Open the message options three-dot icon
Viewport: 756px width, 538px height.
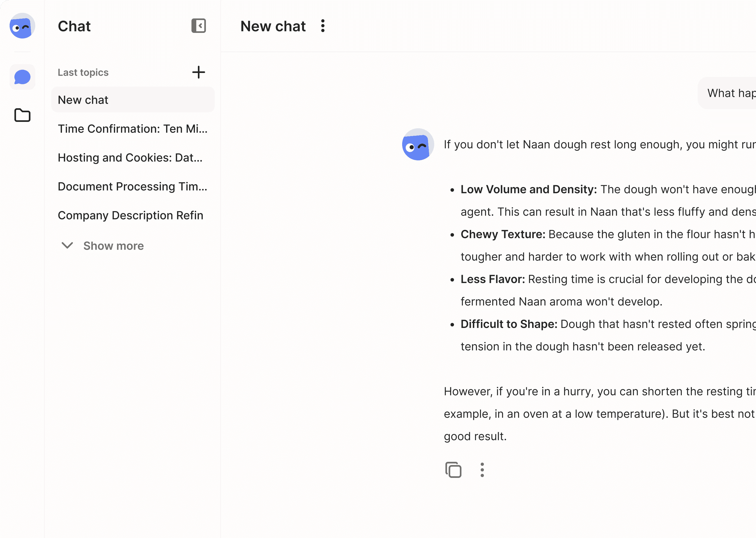pyautogui.click(x=482, y=469)
